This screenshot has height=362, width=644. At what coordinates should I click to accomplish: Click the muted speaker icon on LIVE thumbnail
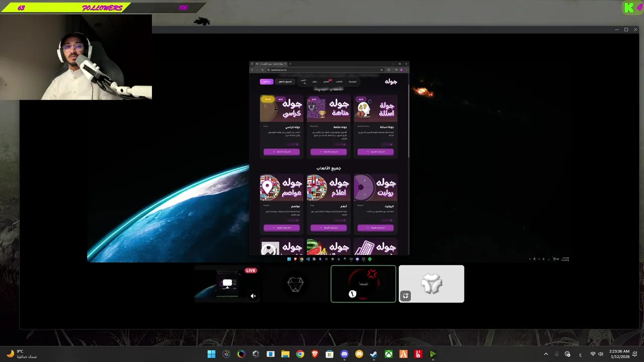tap(253, 296)
